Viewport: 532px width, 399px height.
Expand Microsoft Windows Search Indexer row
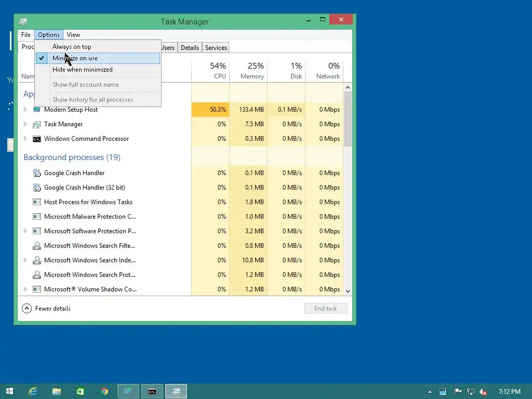coord(25,260)
